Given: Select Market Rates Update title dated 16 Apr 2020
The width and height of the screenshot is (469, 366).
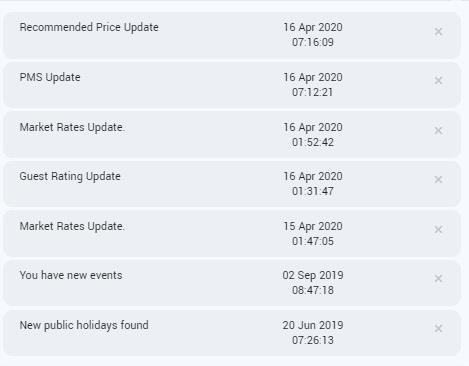Looking at the screenshot, I should coord(72,127).
